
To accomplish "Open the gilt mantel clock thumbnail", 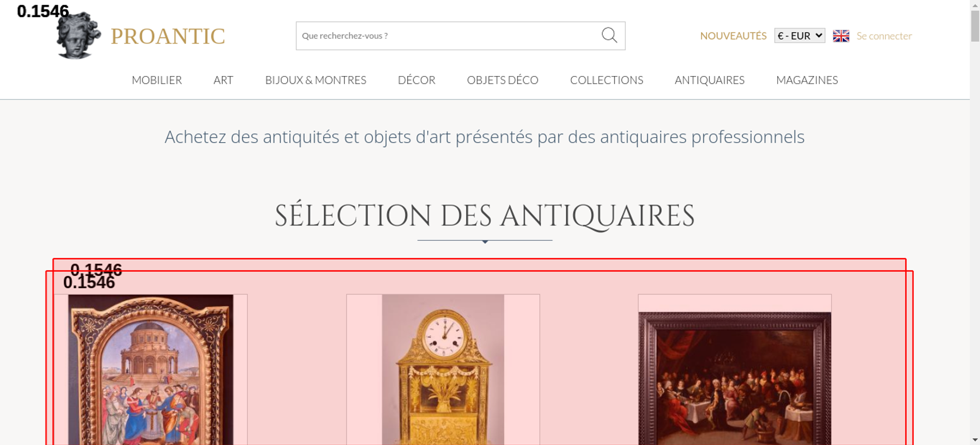I will [x=443, y=370].
